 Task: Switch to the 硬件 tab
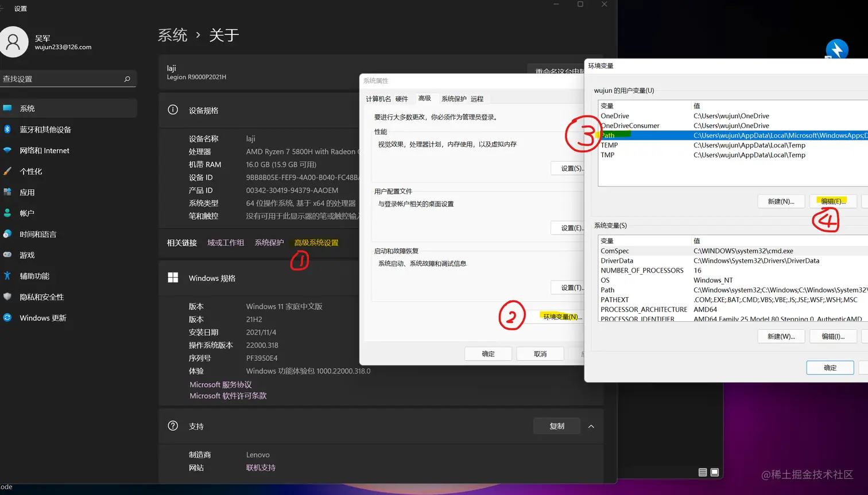tap(403, 98)
